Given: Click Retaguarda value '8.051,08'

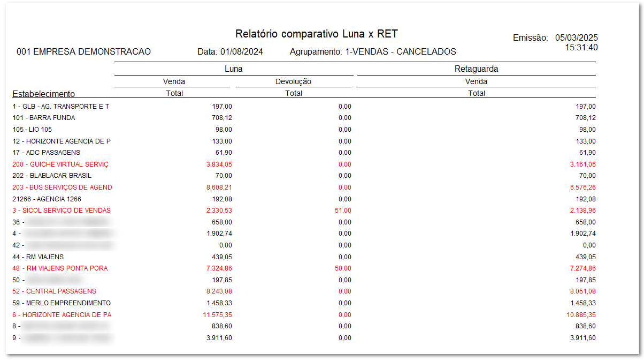Looking at the screenshot, I should pos(582,291).
